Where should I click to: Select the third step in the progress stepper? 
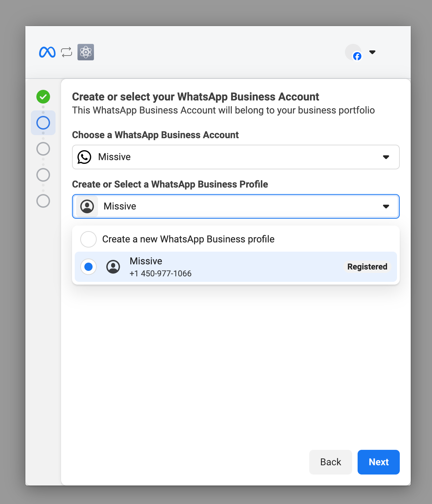[43, 149]
